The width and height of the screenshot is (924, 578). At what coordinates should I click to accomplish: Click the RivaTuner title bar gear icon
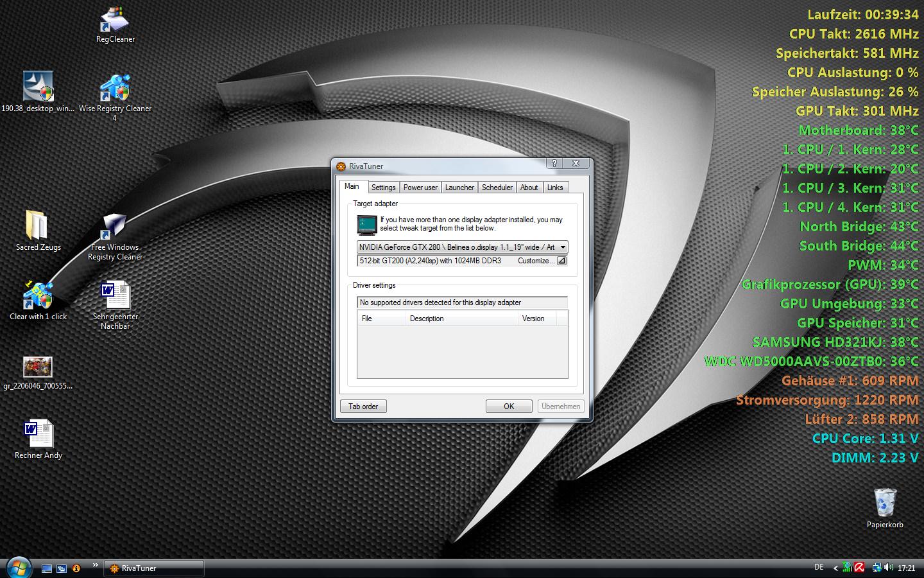click(341, 166)
